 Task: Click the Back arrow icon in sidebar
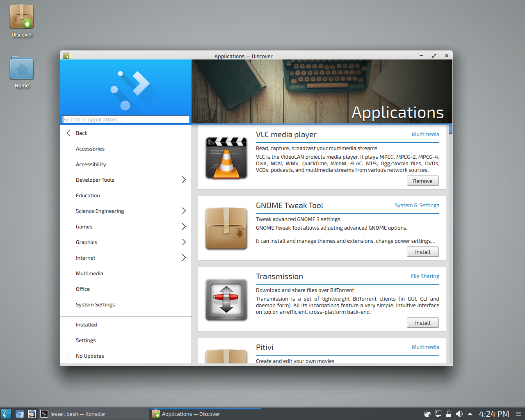(68, 133)
